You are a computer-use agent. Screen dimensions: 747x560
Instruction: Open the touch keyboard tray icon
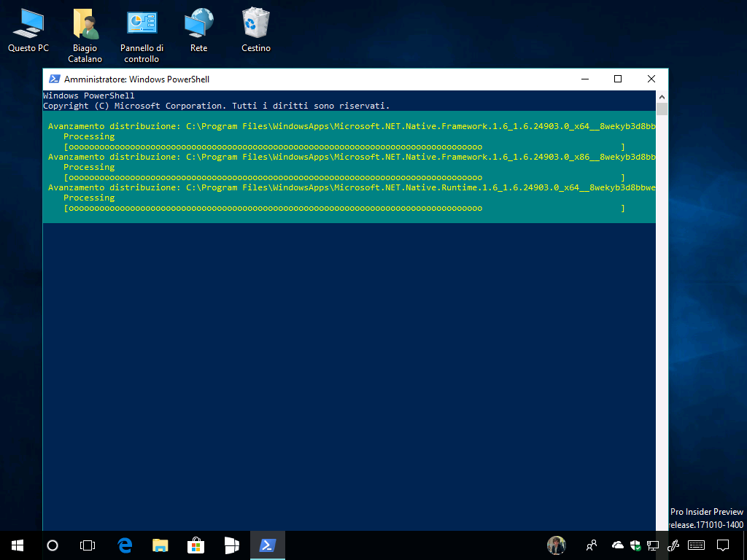pos(697,545)
